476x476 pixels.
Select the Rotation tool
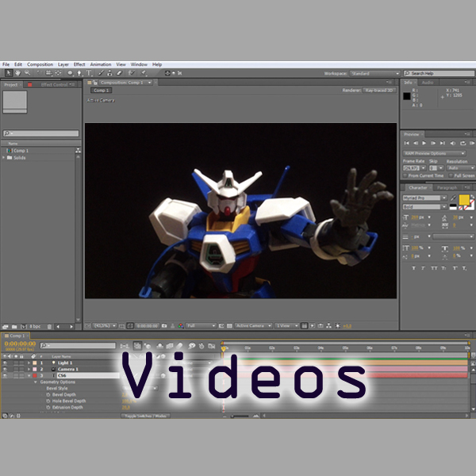39,73
